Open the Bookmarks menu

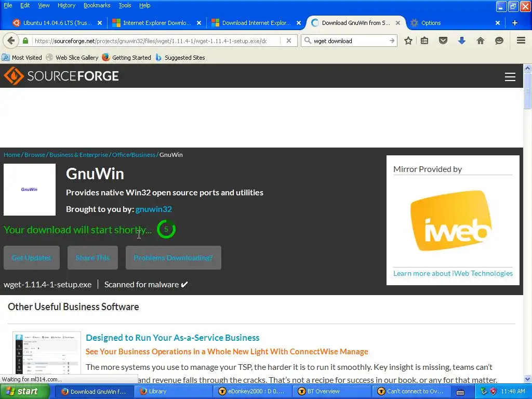(x=97, y=5)
